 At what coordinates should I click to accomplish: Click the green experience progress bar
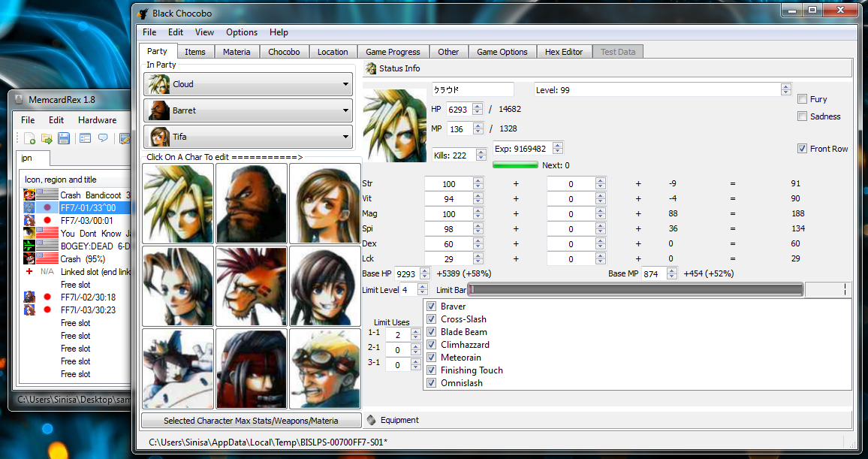pos(515,165)
